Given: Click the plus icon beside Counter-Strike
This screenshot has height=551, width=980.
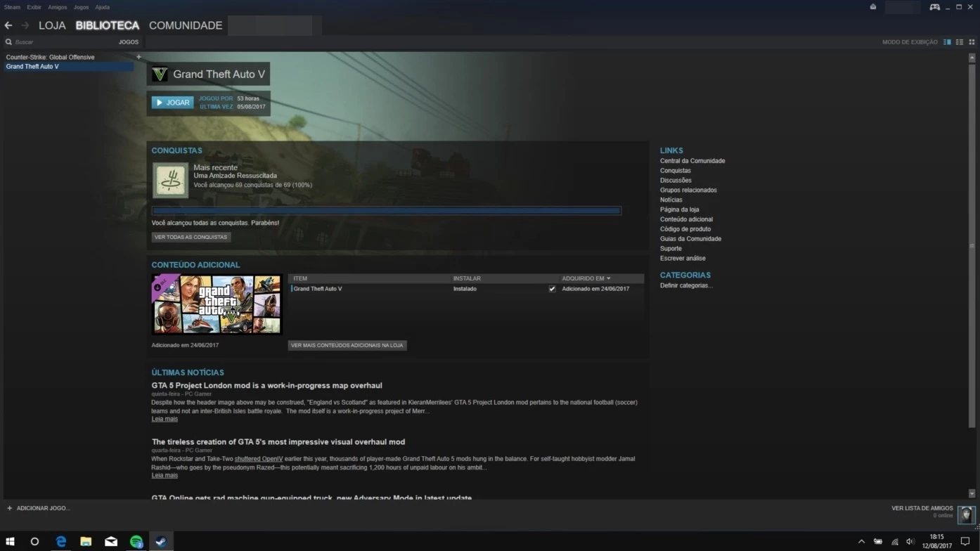Looking at the screenshot, I should 138,57.
